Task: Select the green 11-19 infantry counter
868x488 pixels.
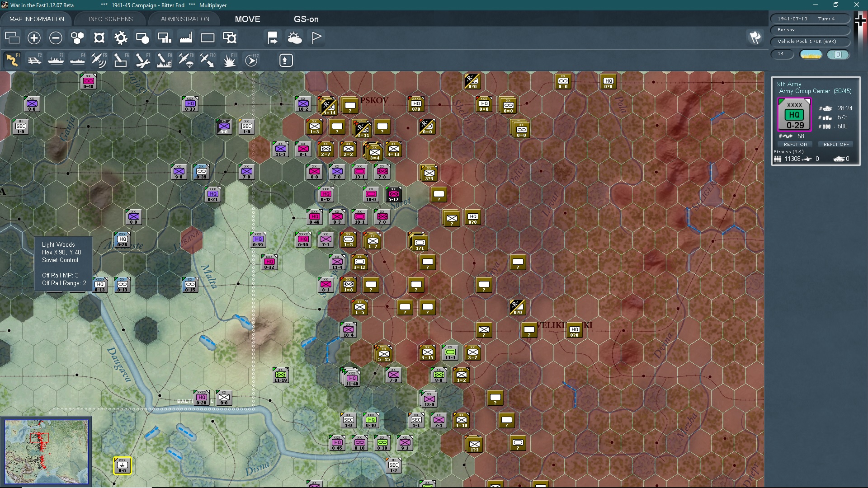Action: pos(281,375)
